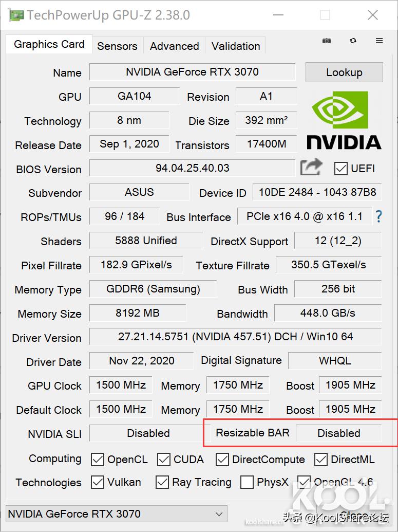Click the Bus Interface question mark icon

pos(379,216)
